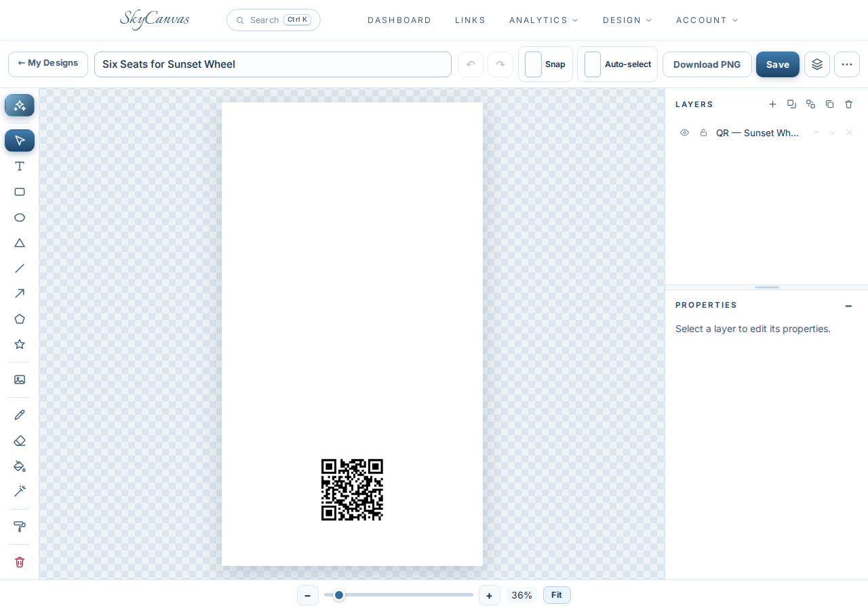Click the overlapping squares arrange icon in Layers
The height and width of the screenshot is (610, 868).
(x=791, y=104)
